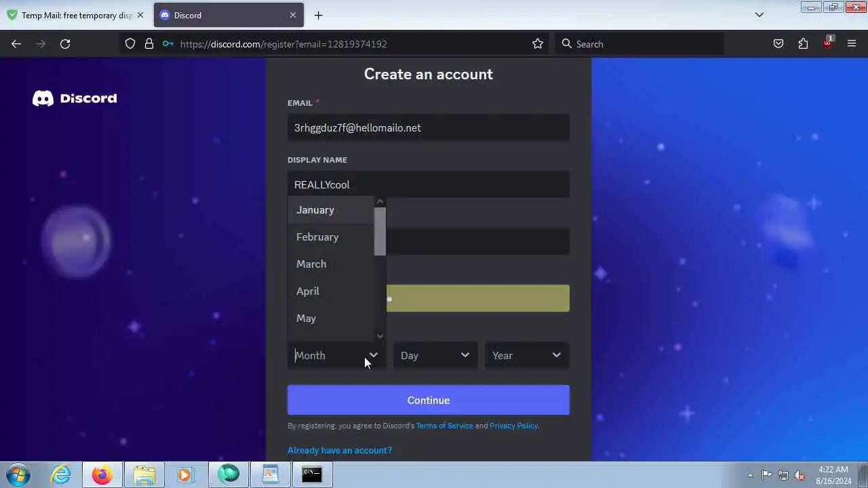Click the Continue button
Image resolution: width=868 pixels, height=488 pixels.
(429, 400)
